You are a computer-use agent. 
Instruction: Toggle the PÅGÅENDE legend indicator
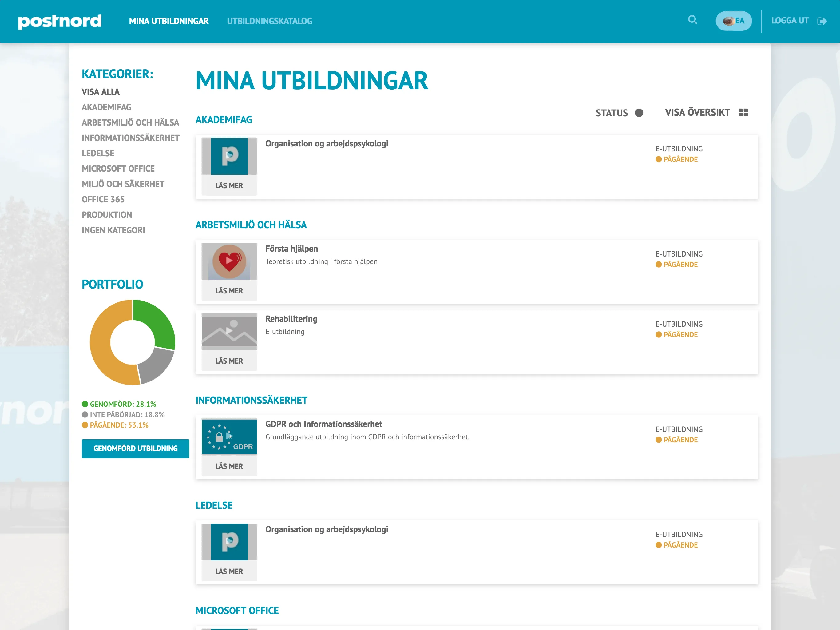point(85,425)
